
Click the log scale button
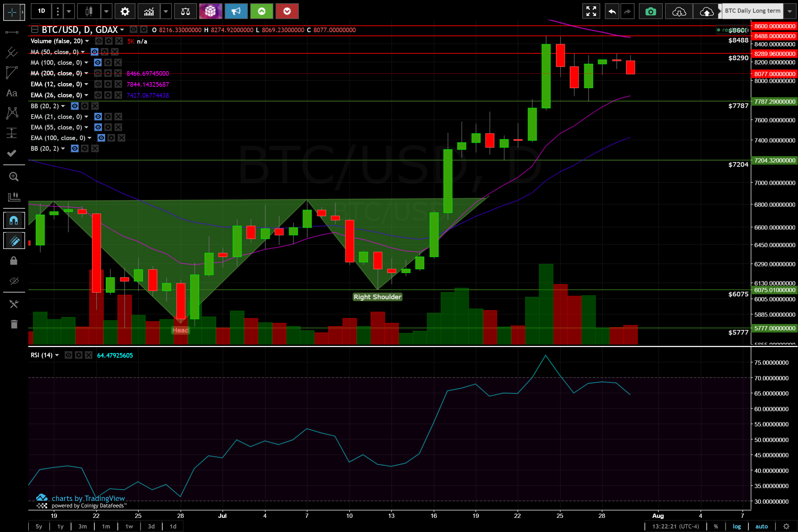point(736,526)
